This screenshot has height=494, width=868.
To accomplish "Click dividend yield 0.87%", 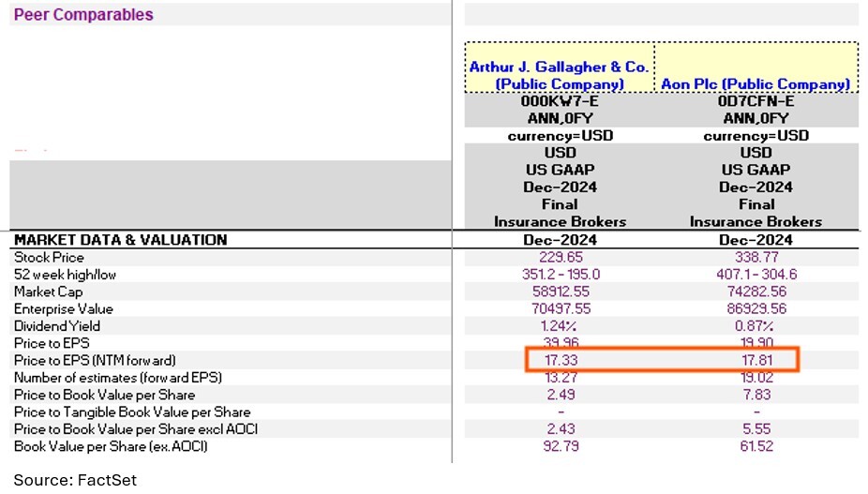I will [x=754, y=326].
